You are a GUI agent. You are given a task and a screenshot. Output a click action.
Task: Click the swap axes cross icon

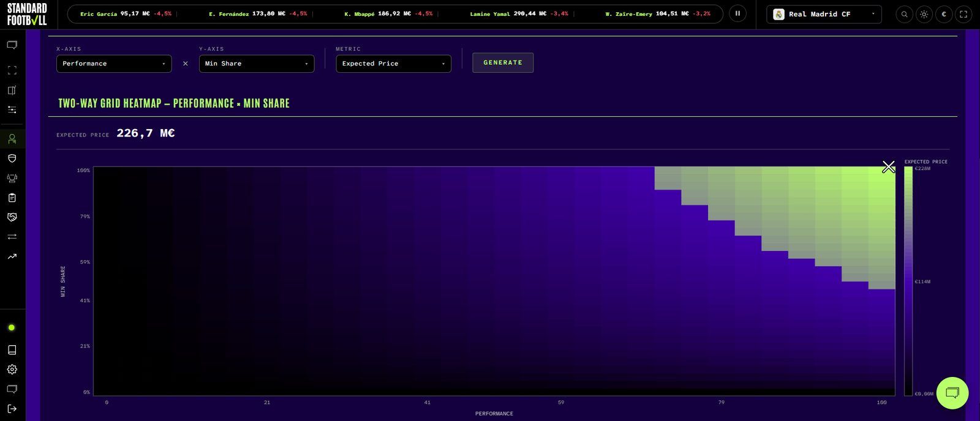point(185,64)
